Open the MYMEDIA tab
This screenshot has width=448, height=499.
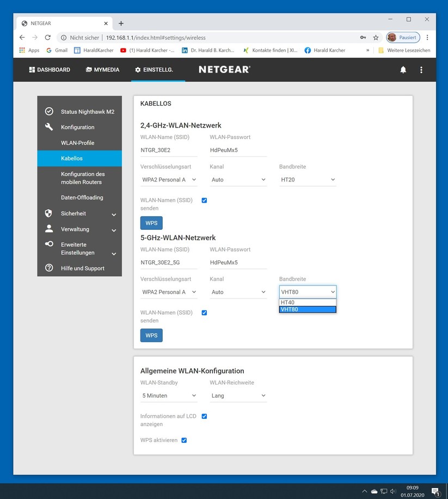(102, 70)
